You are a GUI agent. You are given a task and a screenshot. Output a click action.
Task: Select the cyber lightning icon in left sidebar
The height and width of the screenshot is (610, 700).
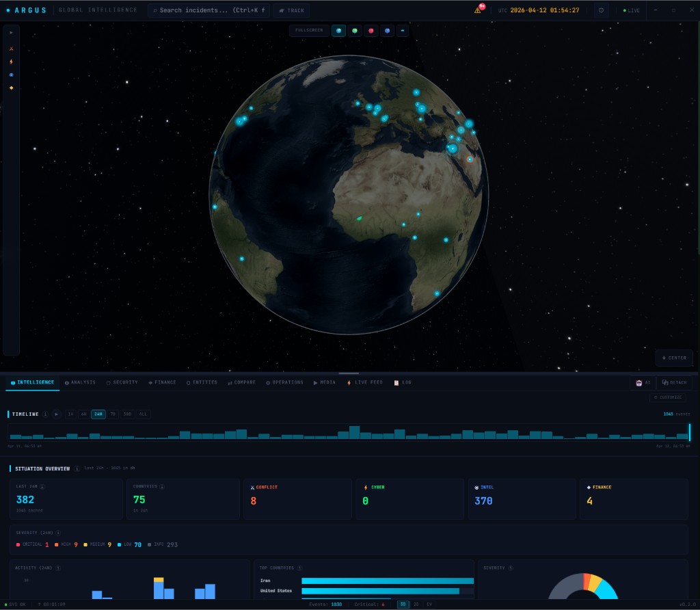pyautogui.click(x=11, y=62)
